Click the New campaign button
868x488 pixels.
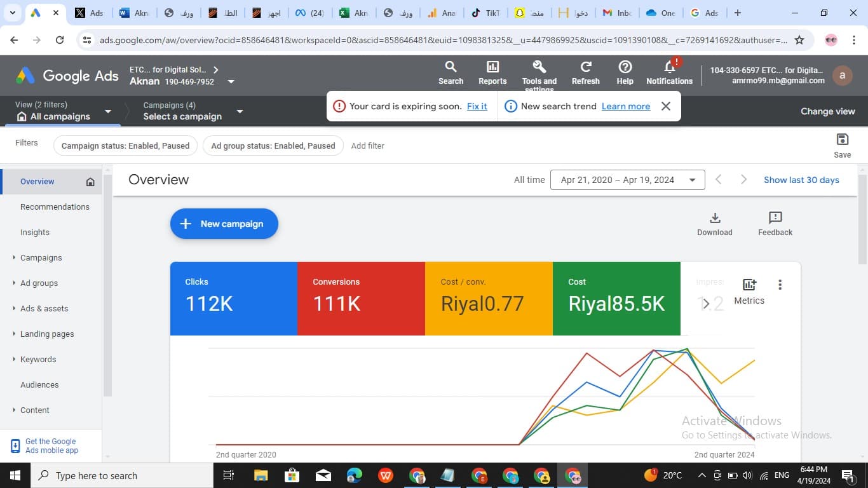224,224
